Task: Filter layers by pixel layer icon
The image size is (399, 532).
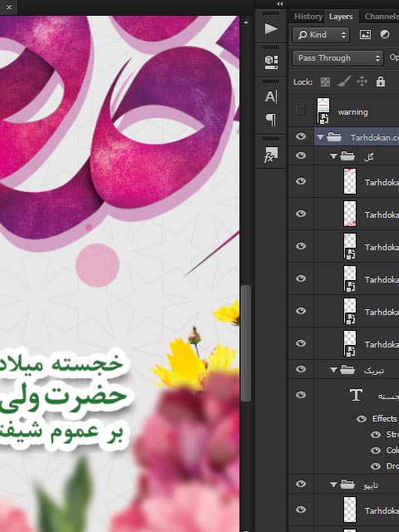Action: pos(365,35)
